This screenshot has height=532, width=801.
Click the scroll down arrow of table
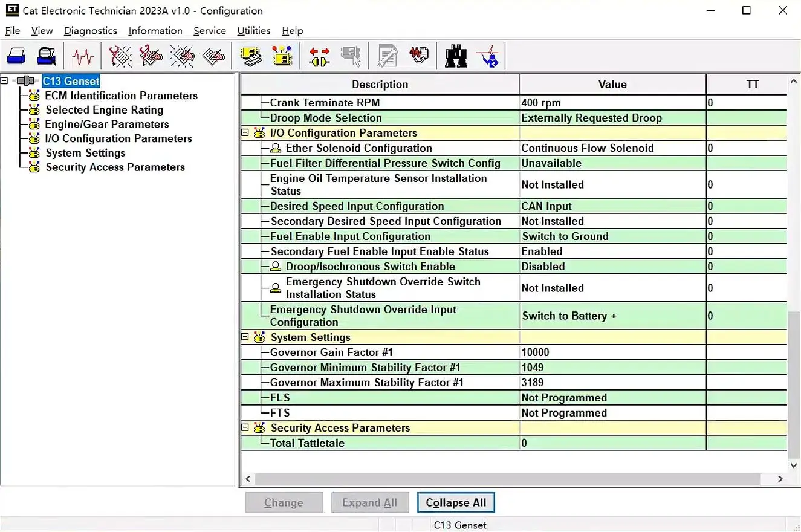pos(794,465)
